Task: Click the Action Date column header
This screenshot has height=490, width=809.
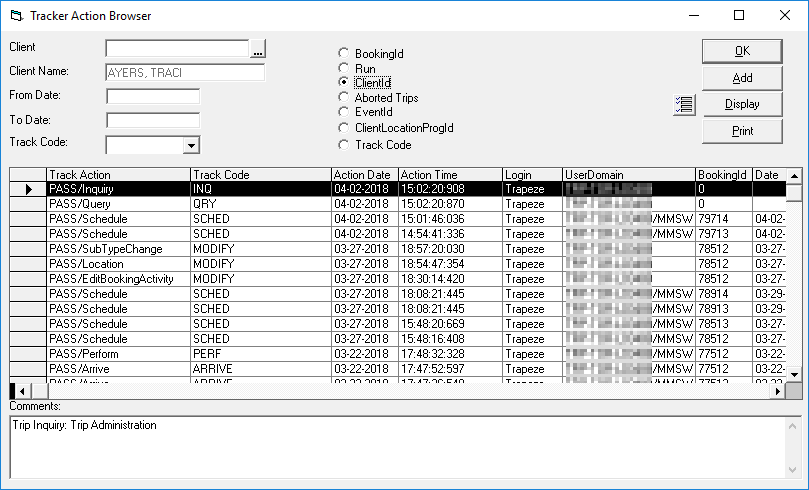Action: pyautogui.click(x=365, y=175)
